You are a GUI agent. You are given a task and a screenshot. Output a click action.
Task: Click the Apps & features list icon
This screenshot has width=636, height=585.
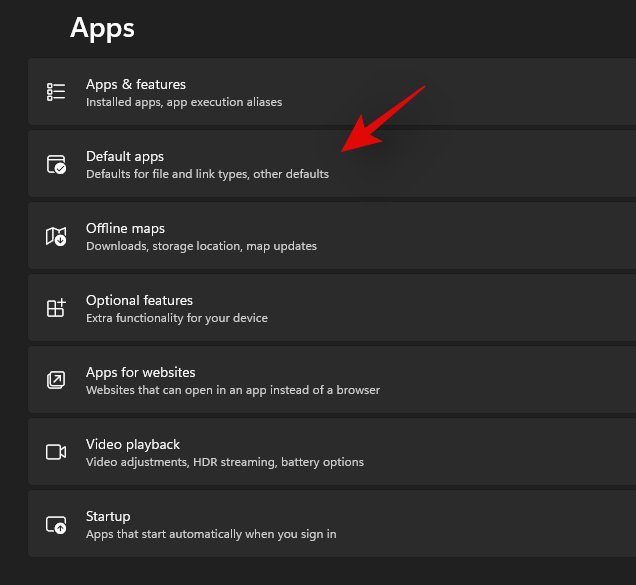56,92
